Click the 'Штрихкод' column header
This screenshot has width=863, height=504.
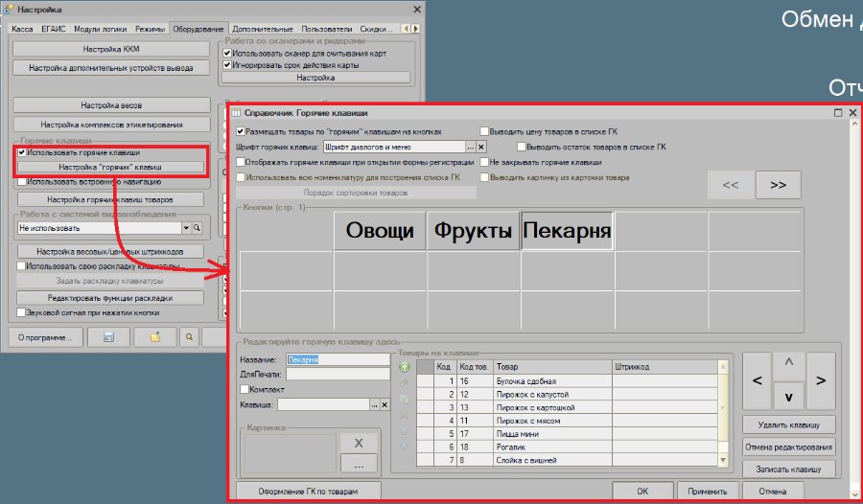(x=665, y=366)
